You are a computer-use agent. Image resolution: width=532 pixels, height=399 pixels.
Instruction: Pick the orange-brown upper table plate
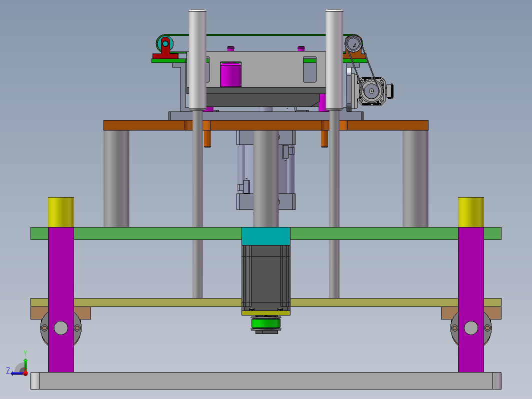click(x=266, y=125)
